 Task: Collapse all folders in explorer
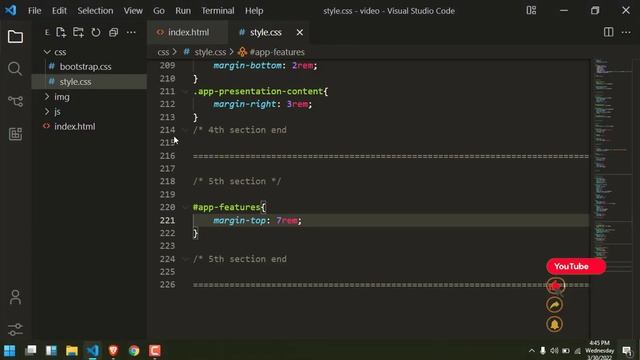pos(113,32)
